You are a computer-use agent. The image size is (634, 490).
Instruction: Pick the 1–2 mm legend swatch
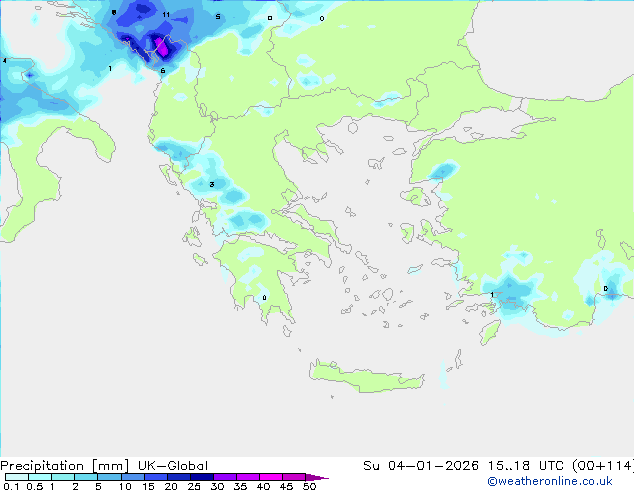[x=63, y=477]
